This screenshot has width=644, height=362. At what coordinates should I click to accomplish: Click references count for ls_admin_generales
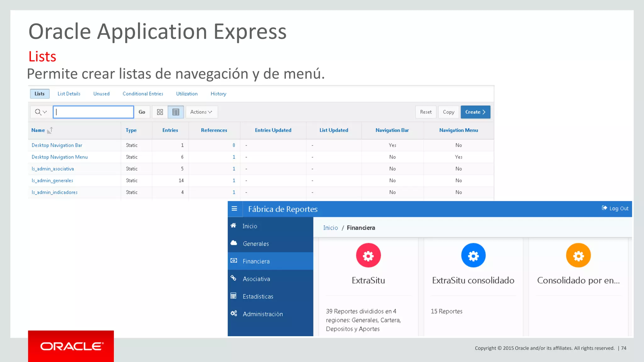point(234,180)
